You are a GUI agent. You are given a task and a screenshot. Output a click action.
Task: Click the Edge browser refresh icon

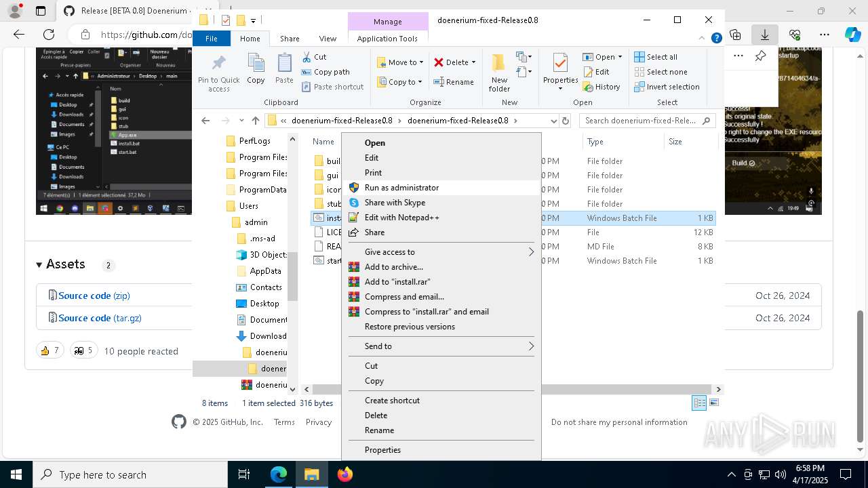[x=49, y=35]
